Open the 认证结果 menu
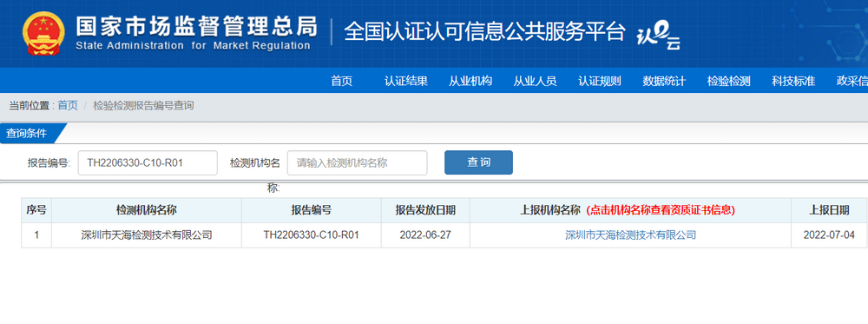The height and width of the screenshot is (324, 868). coord(406,82)
